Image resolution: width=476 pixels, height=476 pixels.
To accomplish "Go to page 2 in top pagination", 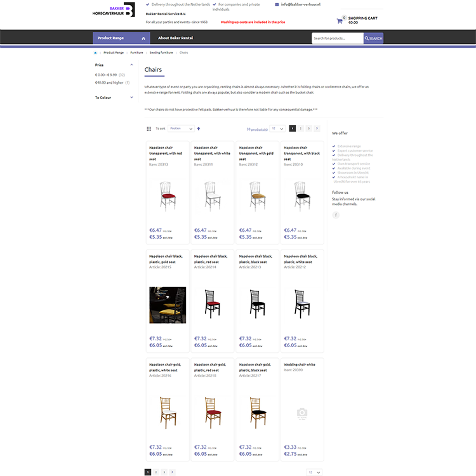I will pyautogui.click(x=301, y=128).
